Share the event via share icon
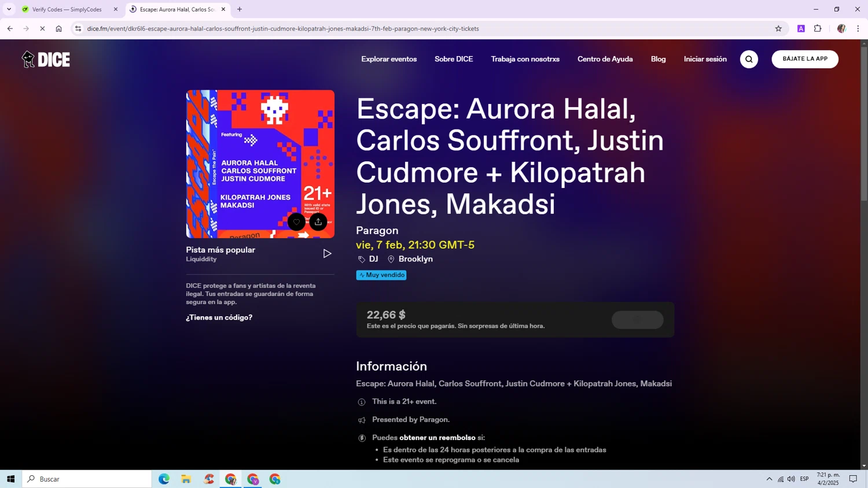 318,222
